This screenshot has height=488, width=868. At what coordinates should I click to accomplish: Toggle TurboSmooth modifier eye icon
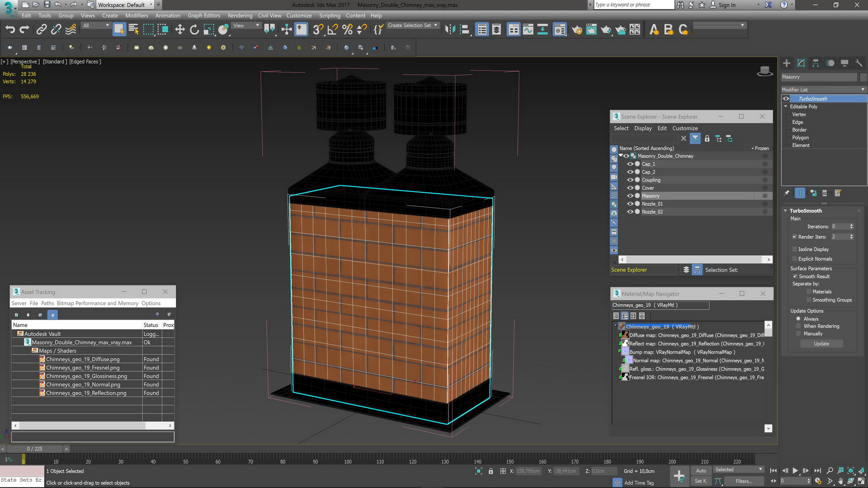pos(786,99)
